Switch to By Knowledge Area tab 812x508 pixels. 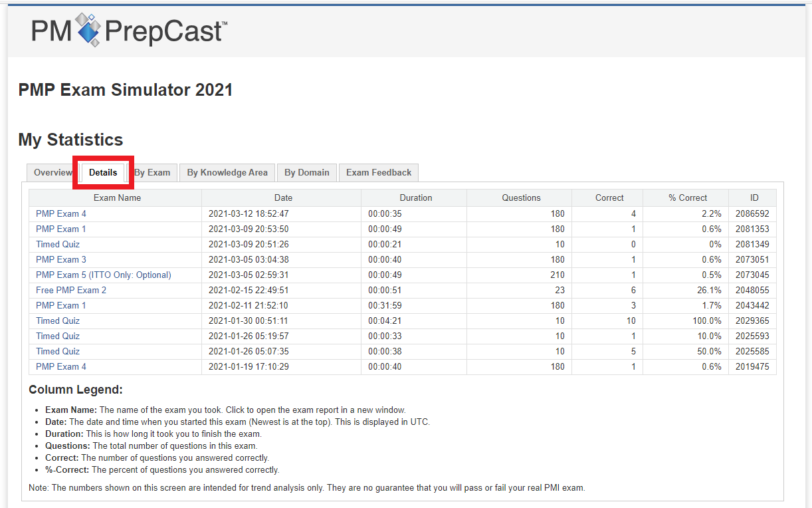[x=227, y=173]
